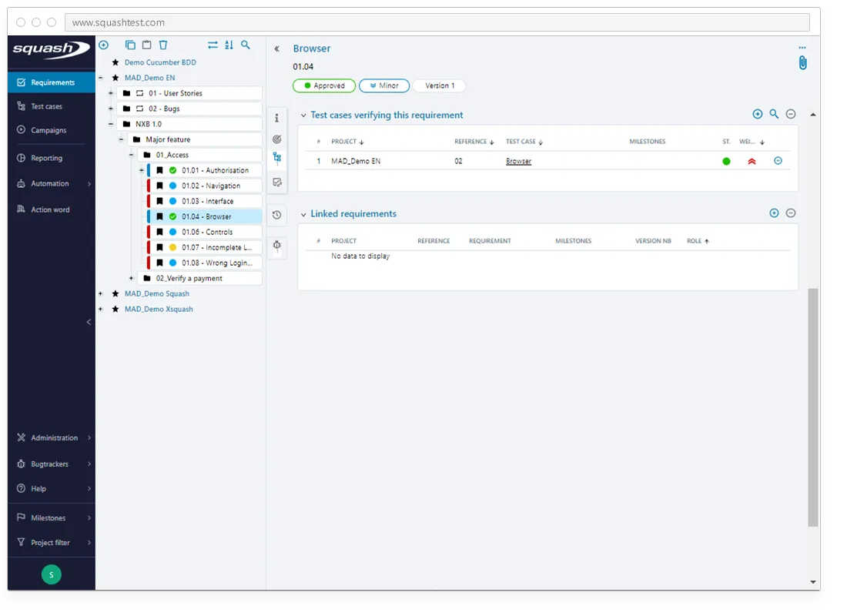
Task: Collapse the left navigation sidebar
Action: pyautogui.click(x=89, y=322)
